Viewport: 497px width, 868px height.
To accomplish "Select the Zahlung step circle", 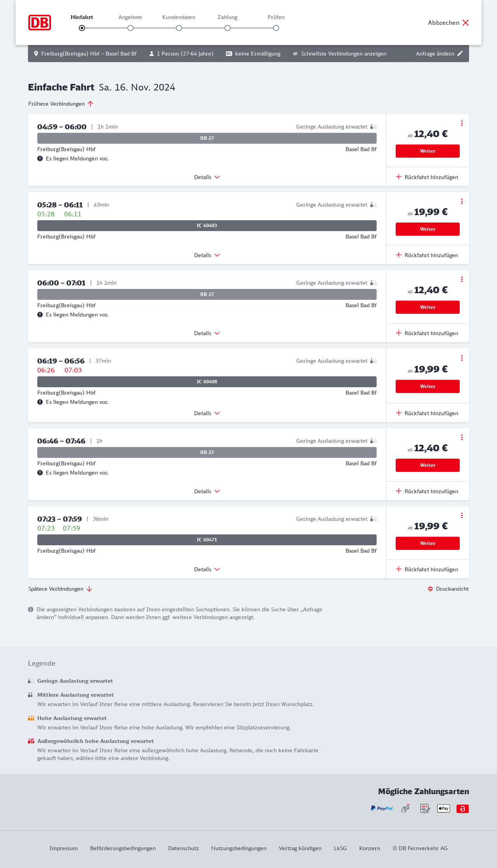I will pyautogui.click(x=228, y=28).
